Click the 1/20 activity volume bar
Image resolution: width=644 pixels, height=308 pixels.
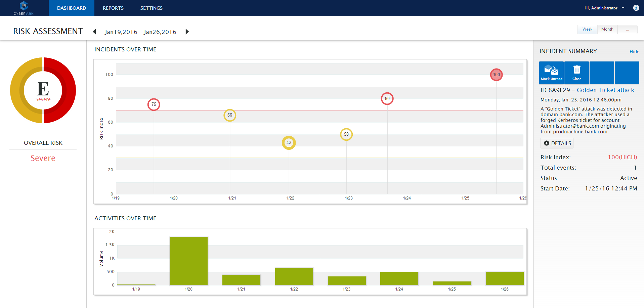click(x=188, y=261)
